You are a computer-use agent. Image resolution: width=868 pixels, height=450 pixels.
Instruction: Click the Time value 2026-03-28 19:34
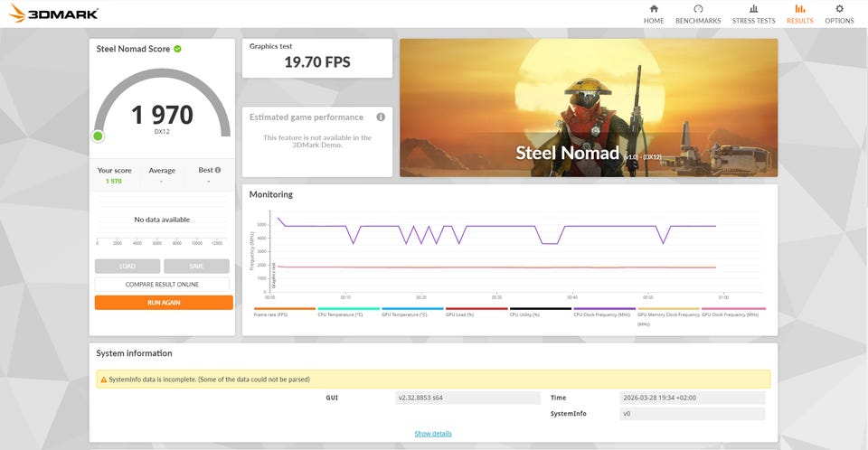692,398
